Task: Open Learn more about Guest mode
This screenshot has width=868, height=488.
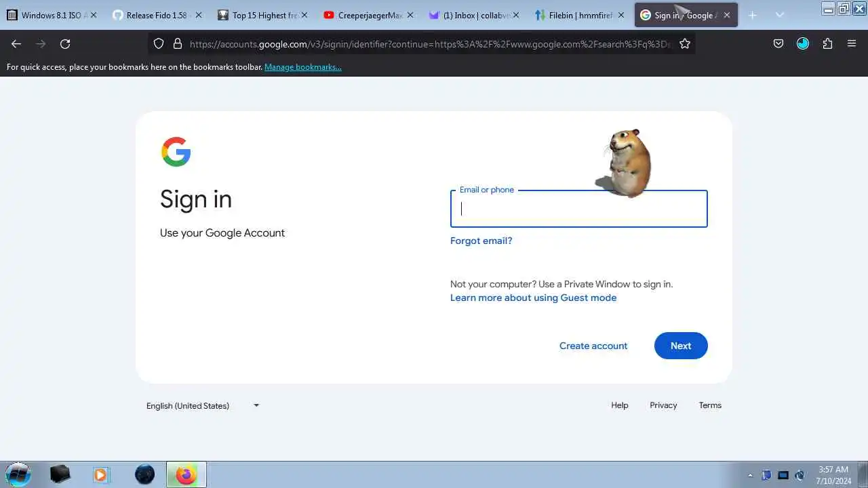Action: 533,298
